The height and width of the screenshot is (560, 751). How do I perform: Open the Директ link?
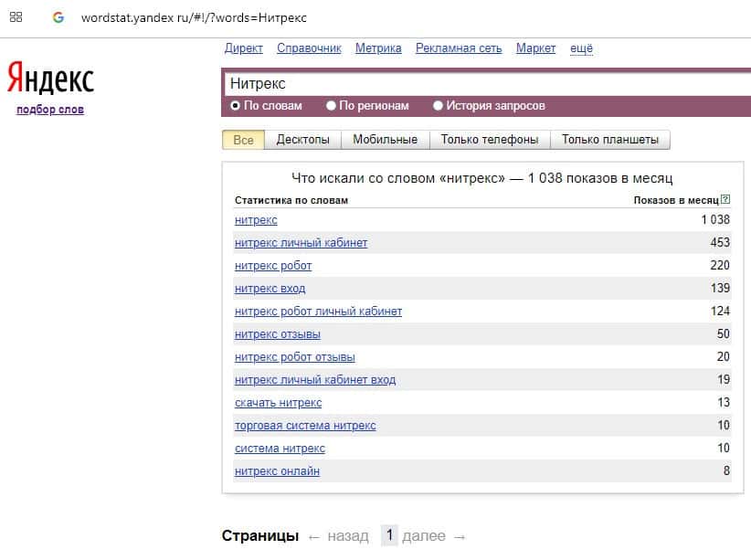coord(243,48)
